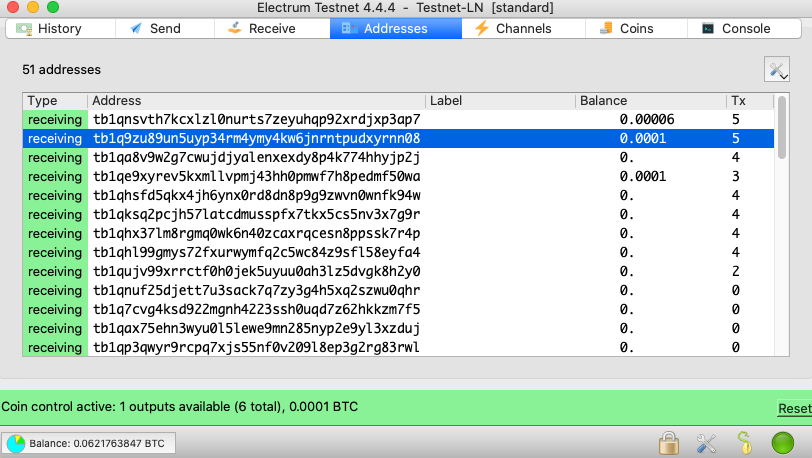Viewport: 812px width, 458px height.
Task: Click the seed icon in status bar
Action: click(744, 443)
